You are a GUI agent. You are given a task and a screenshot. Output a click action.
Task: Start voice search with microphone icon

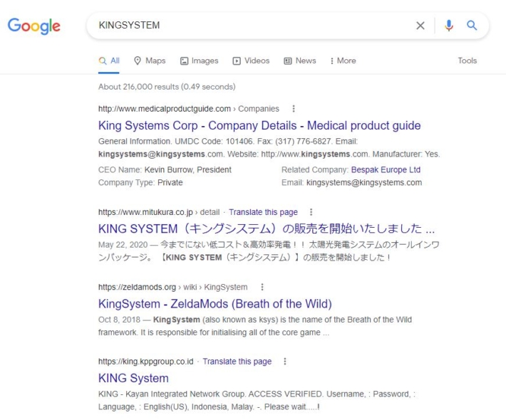448,25
